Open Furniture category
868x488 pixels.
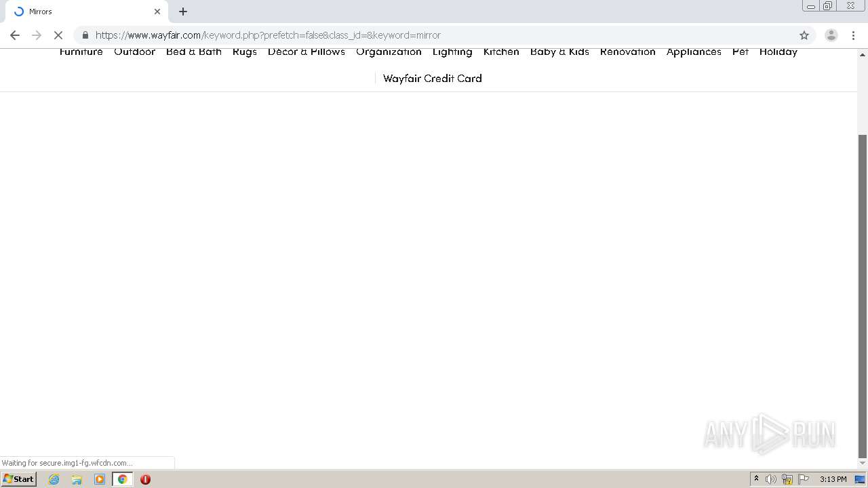point(81,52)
